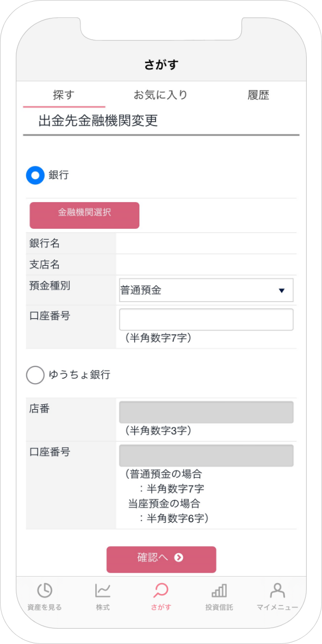Focus the bank 口座番号 input field
Screen dimensions: 322x644
pyautogui.click(x=207, y=320)
